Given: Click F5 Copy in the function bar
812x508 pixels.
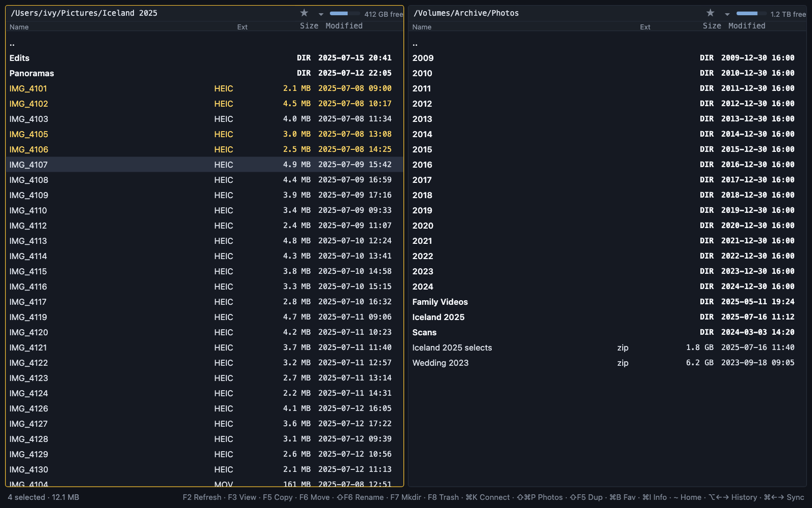Looking at the screenshot, I should (278, 497).
